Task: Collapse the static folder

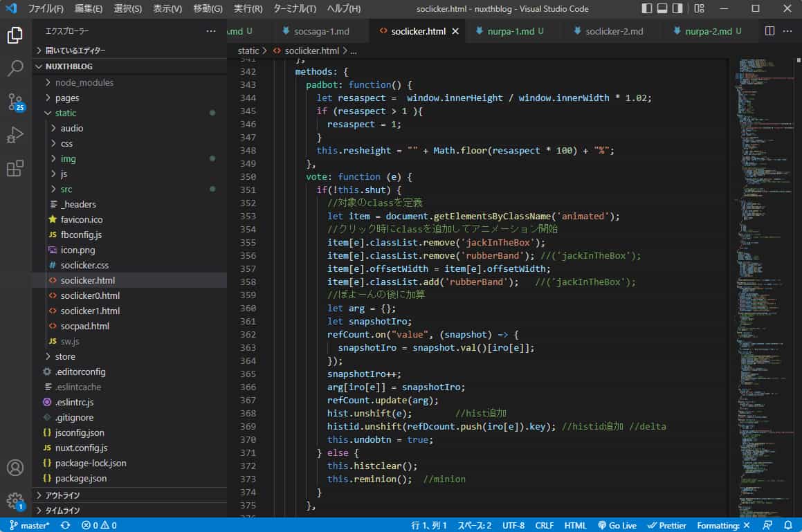Action: [x=66, y=113]
